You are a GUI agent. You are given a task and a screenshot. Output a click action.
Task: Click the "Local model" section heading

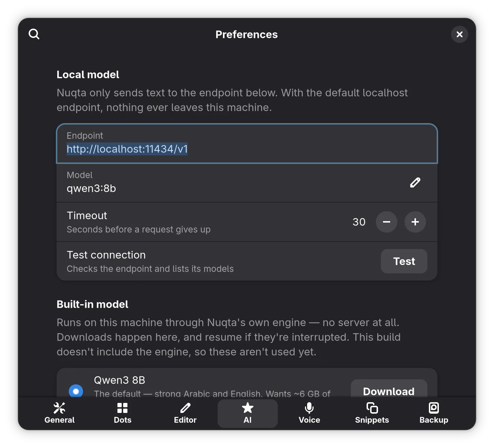click(88, 74)
